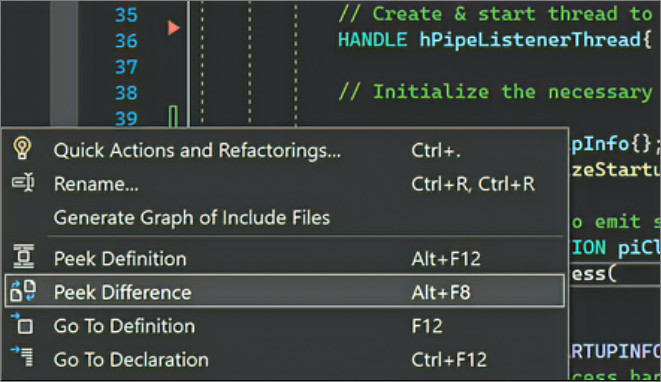Choose the Peek Definition label
Viewport: 661px width, 382px height.
coord(120,258)
